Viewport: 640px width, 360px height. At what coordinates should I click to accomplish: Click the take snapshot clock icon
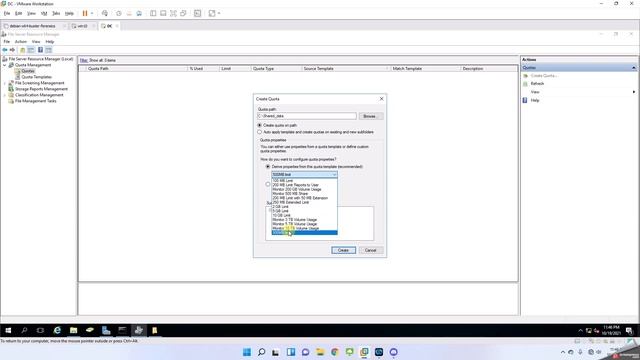point(119,13)
